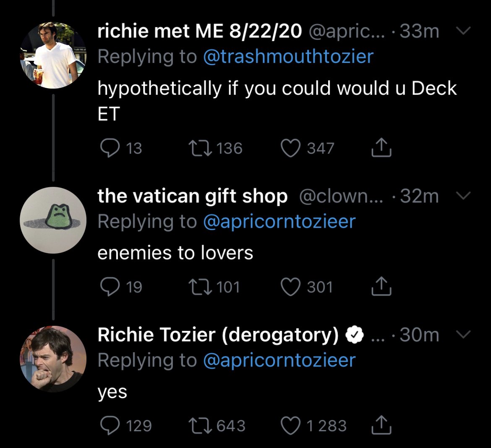
Task: Open 'Richie Tozier (derogatory)' profile name
Action: (218, 335)
